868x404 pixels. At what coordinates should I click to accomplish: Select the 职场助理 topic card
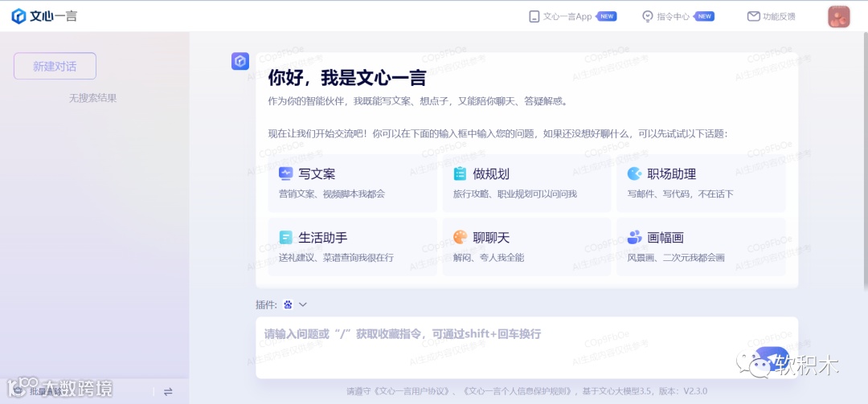[701, 183]
